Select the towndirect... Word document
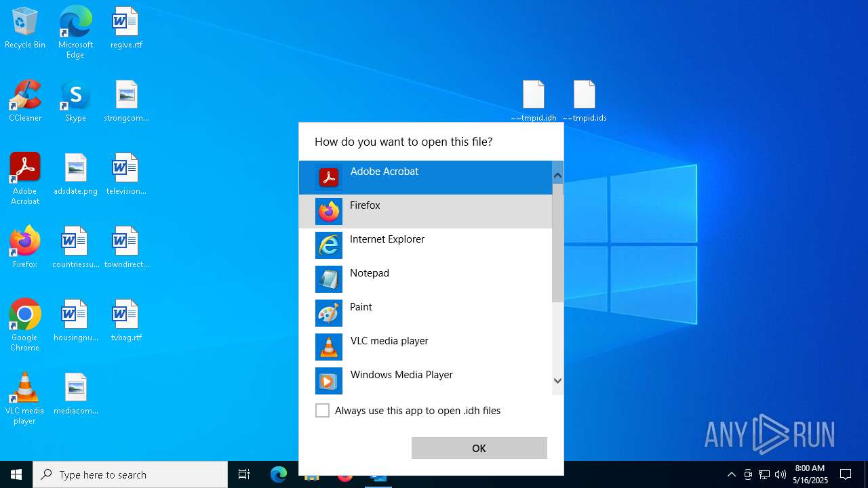The width and height of the screenshot is (868, 488). click(x=126, y=248)
